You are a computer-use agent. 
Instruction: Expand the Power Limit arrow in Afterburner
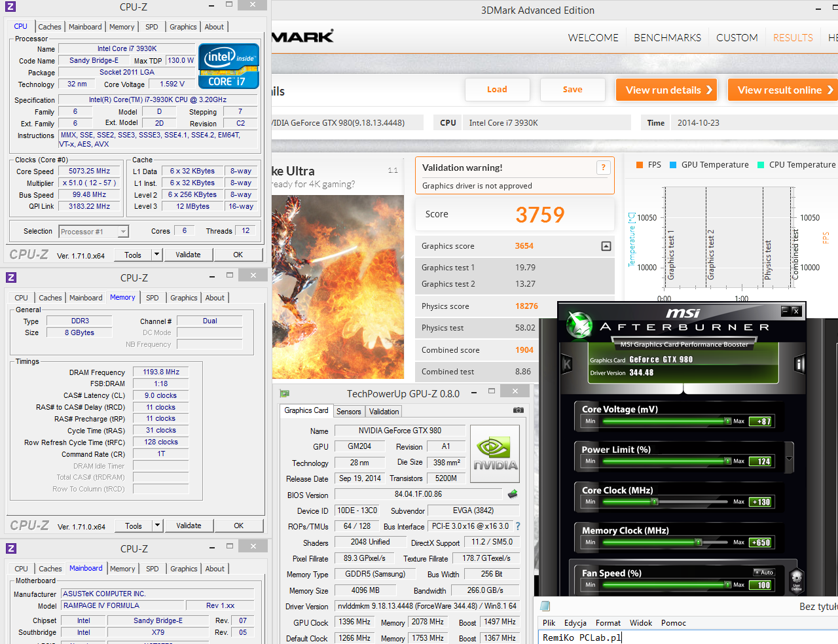point(789,459)
